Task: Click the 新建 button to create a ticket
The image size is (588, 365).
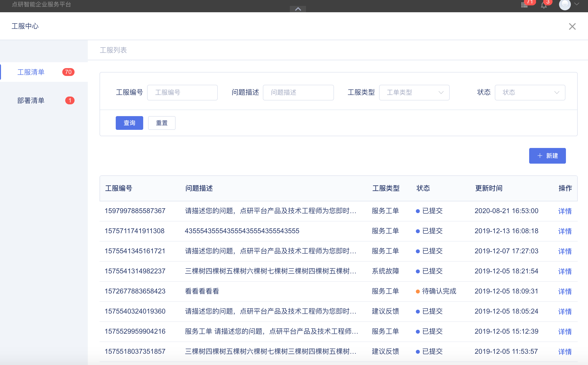Action: 547,156
